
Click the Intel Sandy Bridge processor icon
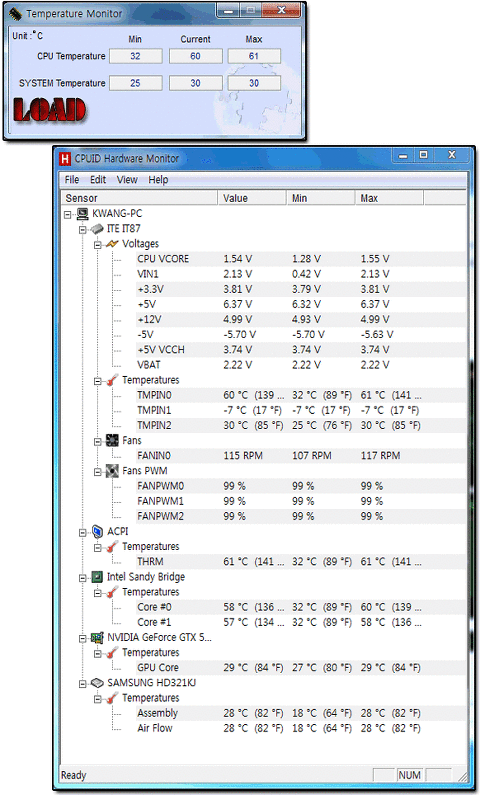coord(98,577)
